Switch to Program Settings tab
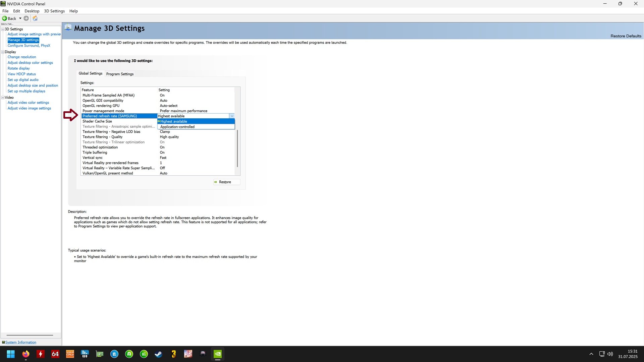This screenshot has width=644, height=362. coord(120,74)
